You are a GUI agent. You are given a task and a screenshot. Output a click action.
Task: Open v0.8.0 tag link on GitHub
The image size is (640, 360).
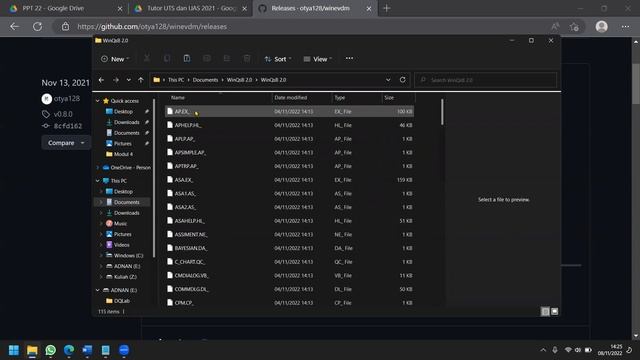click(x=63, y=114)
